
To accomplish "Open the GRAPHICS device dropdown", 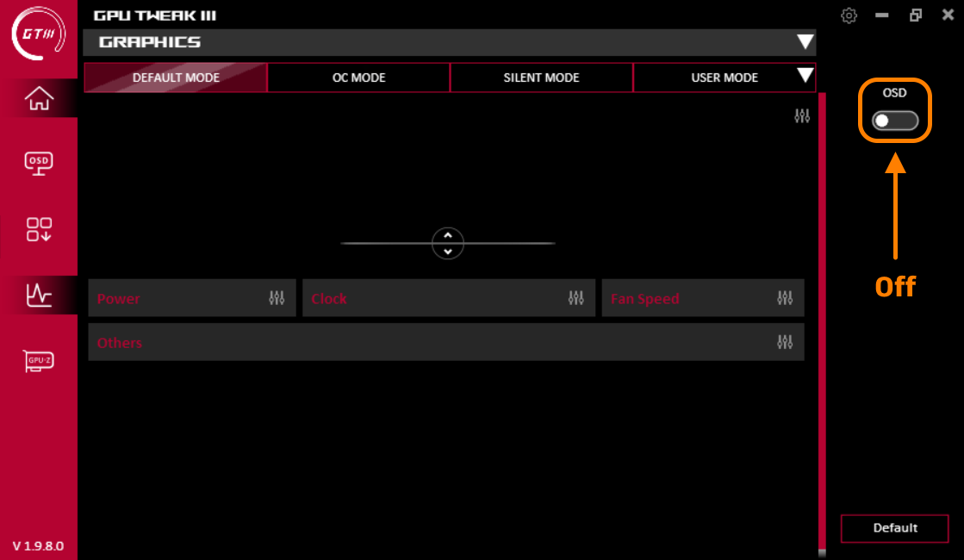I will click(x=805, y=41).
